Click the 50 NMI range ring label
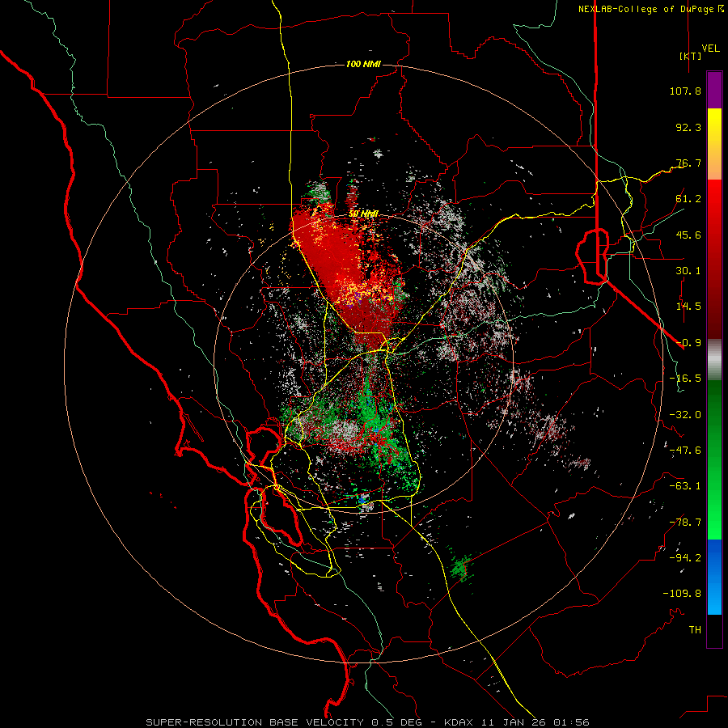This screenshot has width=728, height=728. 363,214
